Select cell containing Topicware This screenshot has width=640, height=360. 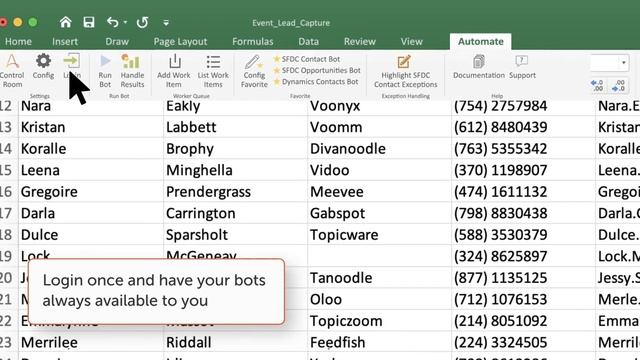click(x=380, y=235)
